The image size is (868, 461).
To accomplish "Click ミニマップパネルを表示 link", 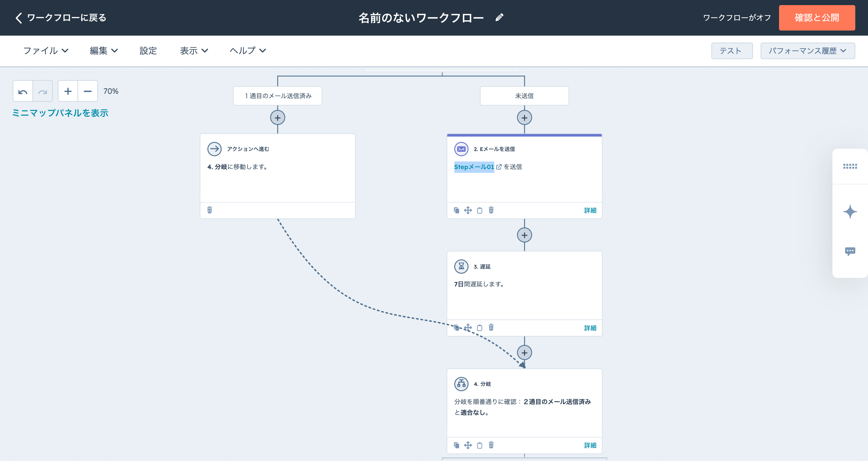I will click(60, 113).
